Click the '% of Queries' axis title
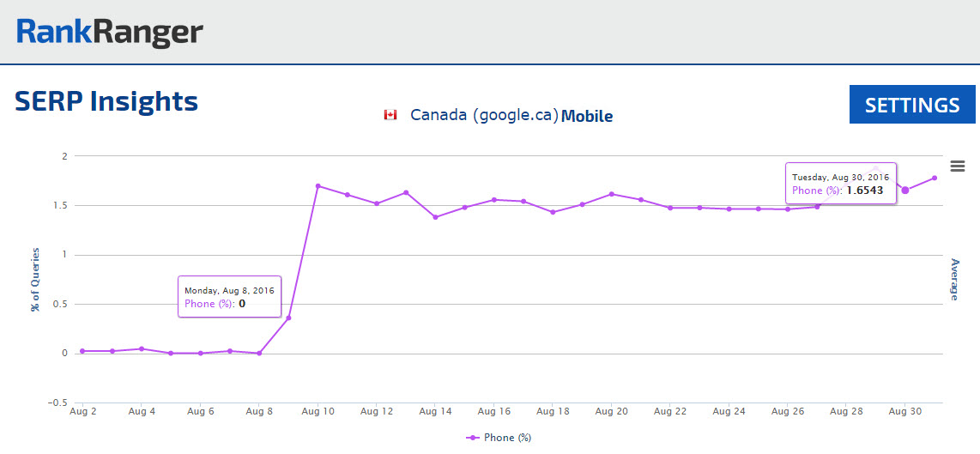This screenshot has height=454, width=980. coord(35,281)
